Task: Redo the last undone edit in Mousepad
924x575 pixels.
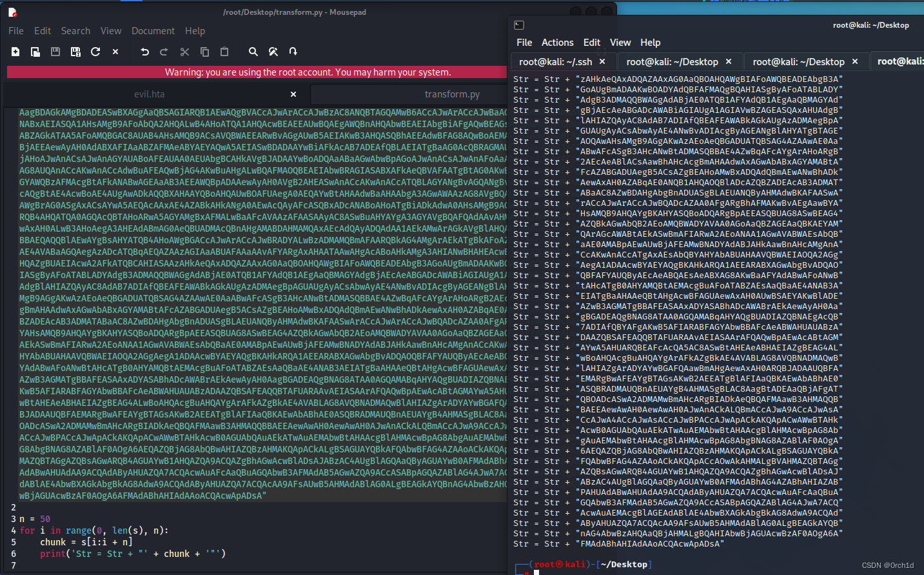Action: (x=164, y=52)
